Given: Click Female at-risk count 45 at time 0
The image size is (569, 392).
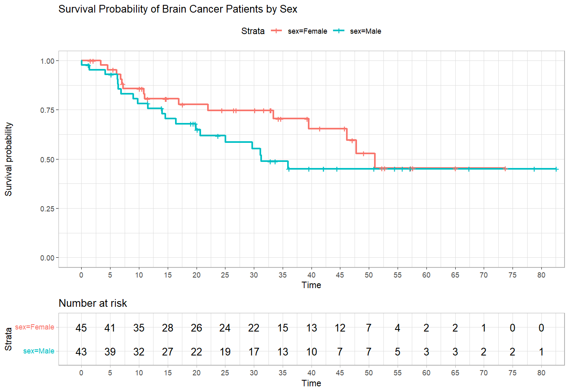Looking at the screenshot, I should click(81, 328).
